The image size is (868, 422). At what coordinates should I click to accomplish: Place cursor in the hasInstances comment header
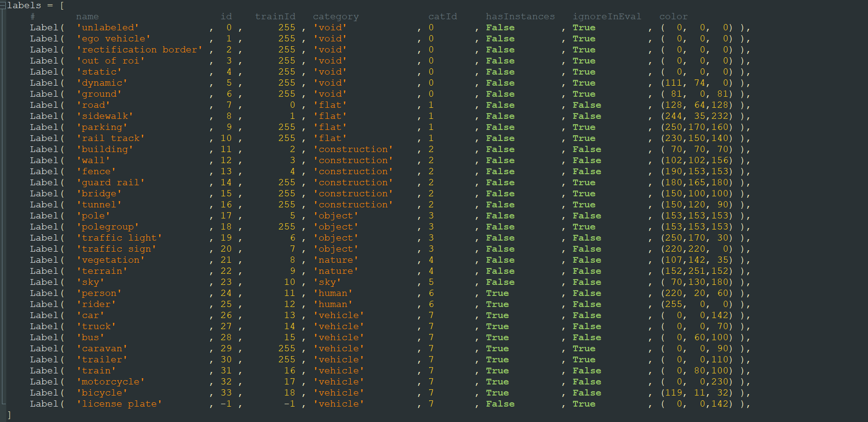520,16
